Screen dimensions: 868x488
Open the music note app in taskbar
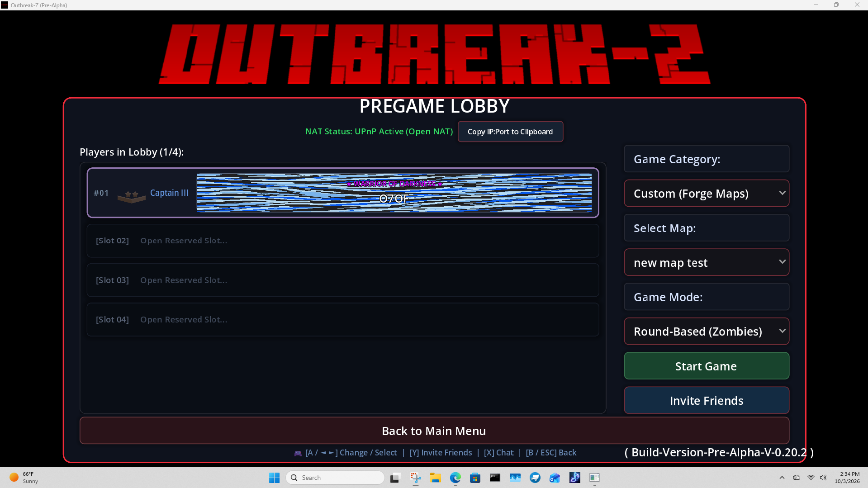[x=574, y=478]
